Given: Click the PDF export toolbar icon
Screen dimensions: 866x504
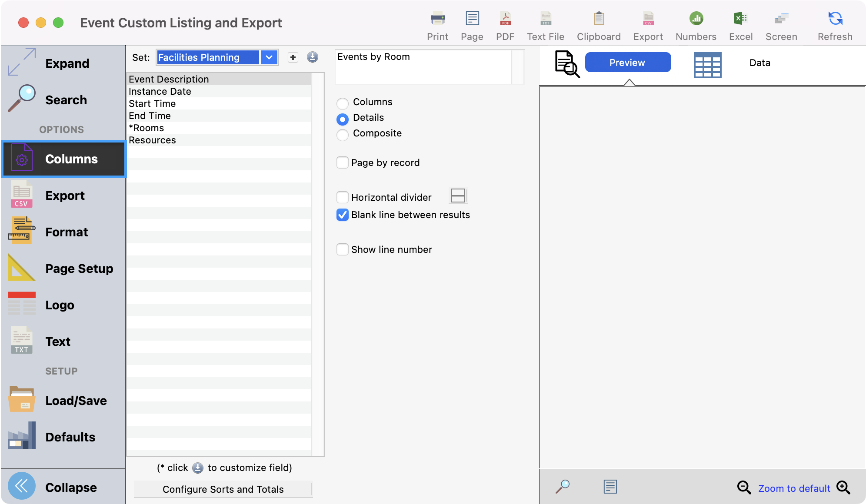Looking at the screenshot, I should (x=505, y=19).
